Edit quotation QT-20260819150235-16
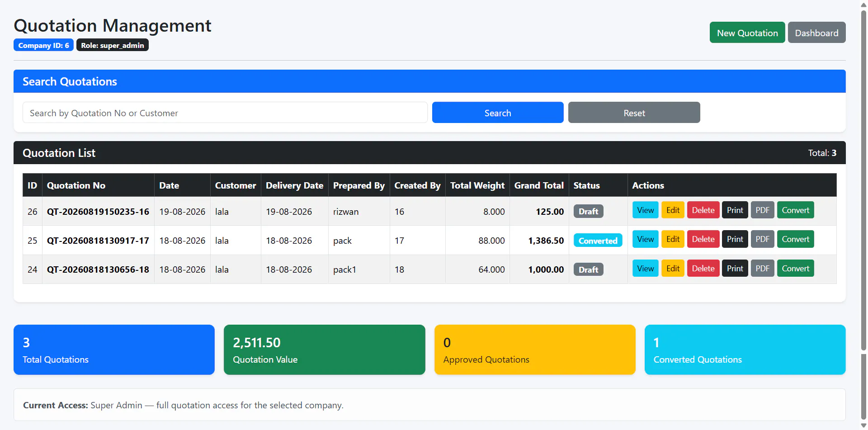This screenshot has width=868, height=430. click(x=673, y=210)
